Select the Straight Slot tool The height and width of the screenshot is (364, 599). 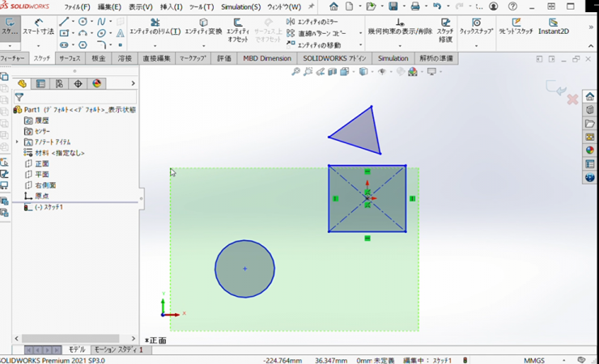coord(64,45)
